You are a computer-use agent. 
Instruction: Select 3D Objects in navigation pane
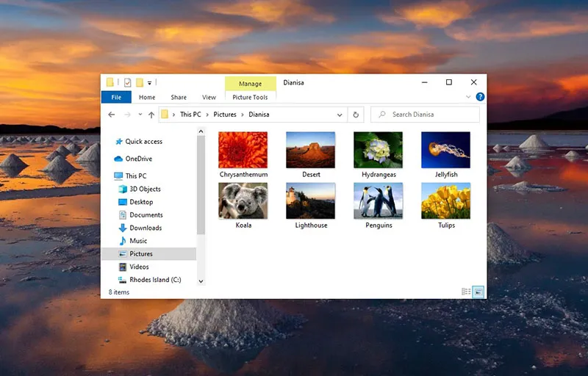pos(145,189)
